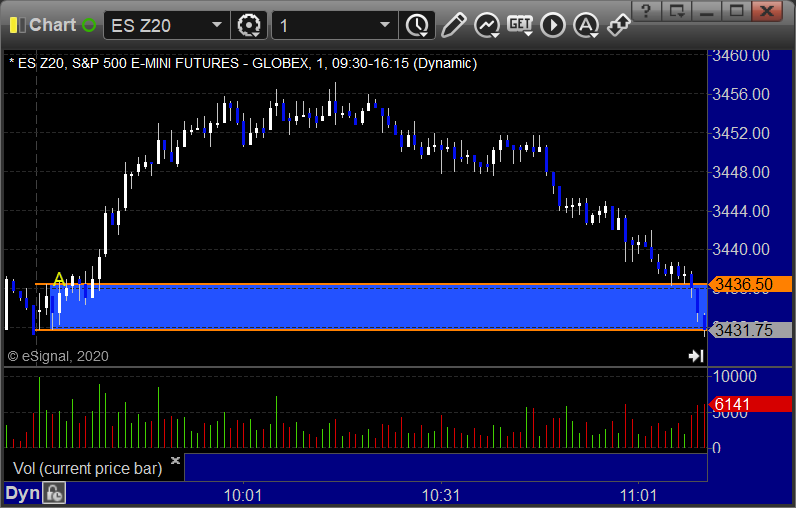Click the red 6141 volume label
The image size is (796, 508).
point(750,404)
